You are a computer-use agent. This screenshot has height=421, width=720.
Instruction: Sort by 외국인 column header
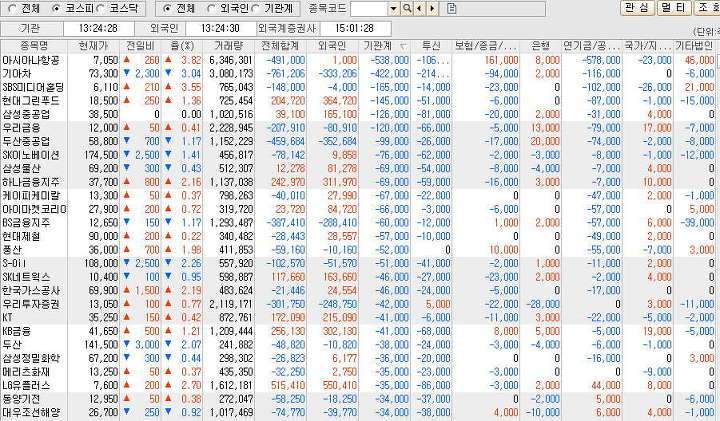[332, 46]
